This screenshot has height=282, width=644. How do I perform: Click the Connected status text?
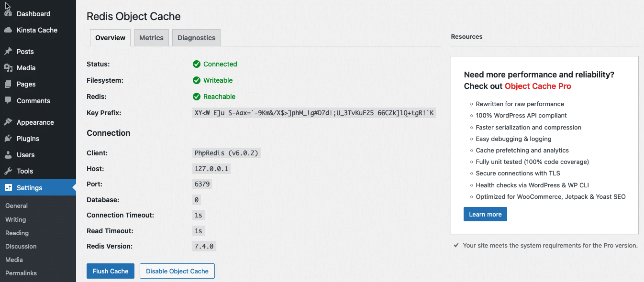(x=220, y=64)
